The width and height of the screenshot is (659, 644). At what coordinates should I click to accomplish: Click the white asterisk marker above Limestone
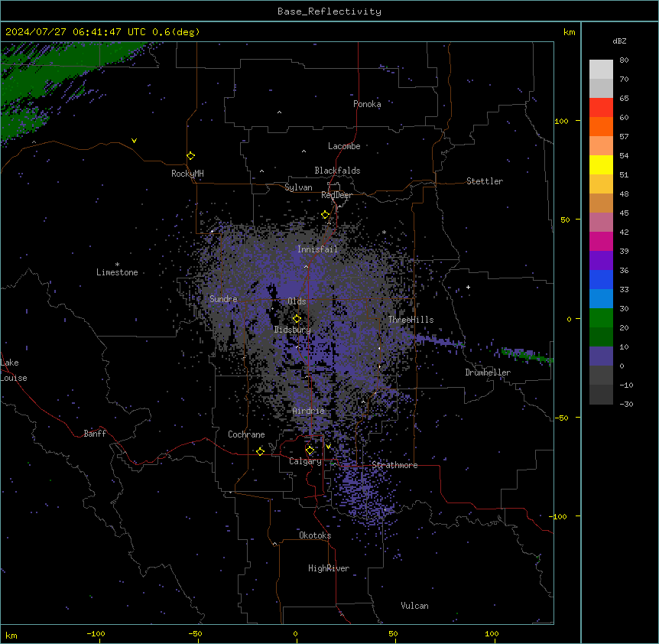click(117, 265)
